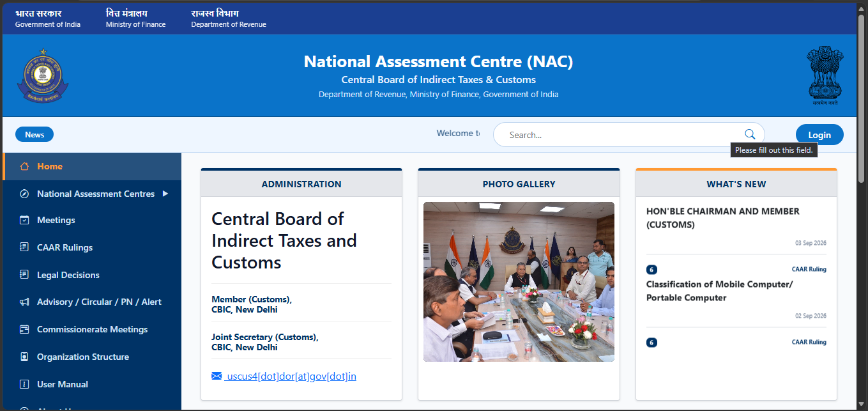Click the Login button

pos(819,135)
